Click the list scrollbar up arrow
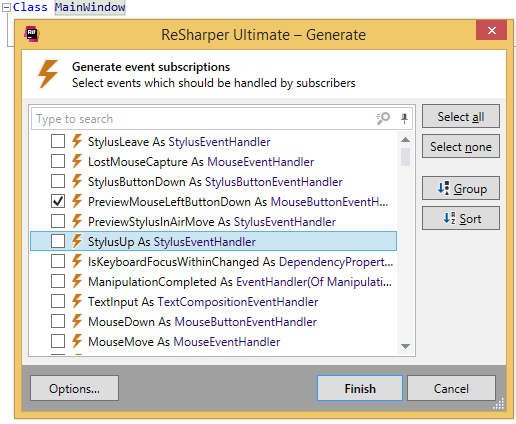The image size is (516, 424). [x=405, y=140]
